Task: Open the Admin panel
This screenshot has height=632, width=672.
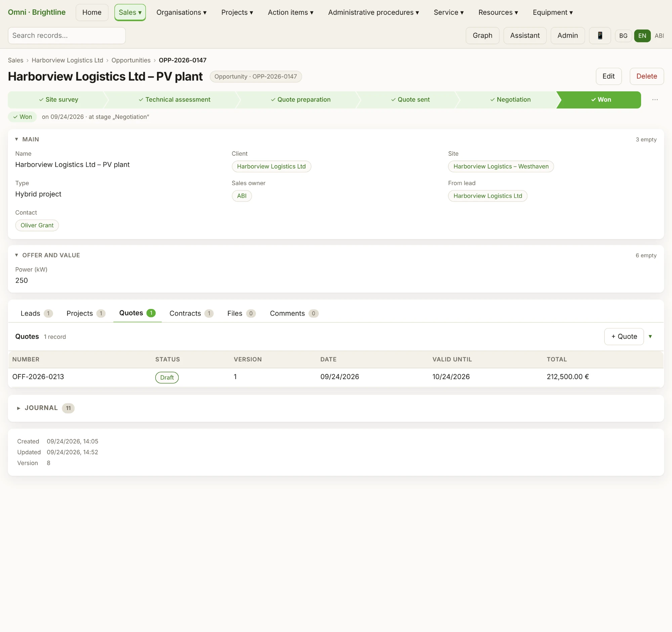Action: click(568, 36)
